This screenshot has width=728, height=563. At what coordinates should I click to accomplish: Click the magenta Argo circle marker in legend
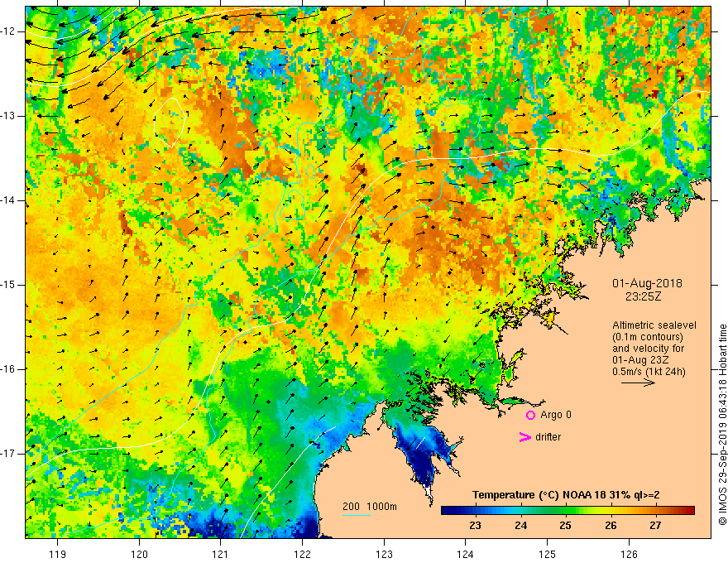[x=530, y=416]
